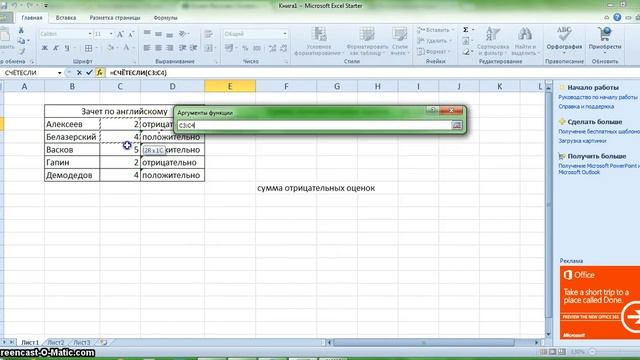
Task: Open the Формат cells dropdown
Action: click(x=433, y=52)
